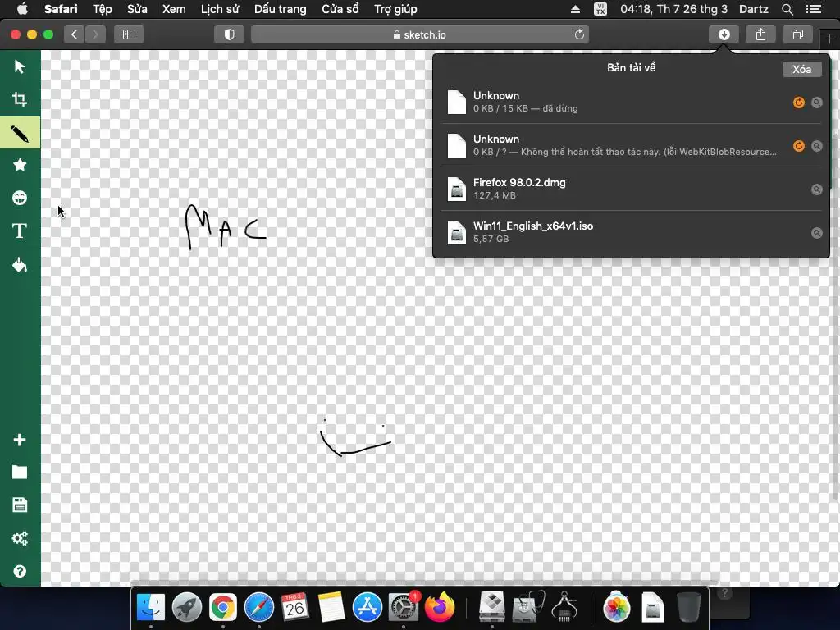Open Safari from the Dock
Image resolution: width=840 pixels, height=630 pixels.
coord(258,607)
